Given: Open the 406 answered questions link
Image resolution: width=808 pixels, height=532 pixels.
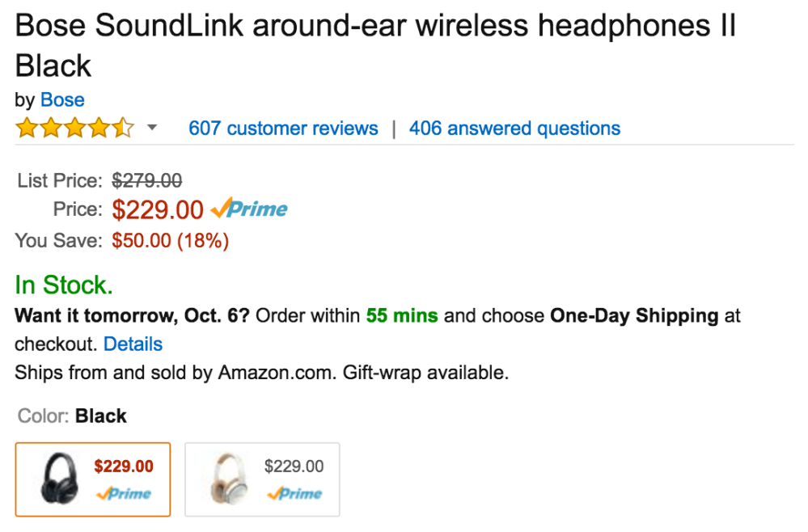Looking at the screenshot, I should coord(514,129).
